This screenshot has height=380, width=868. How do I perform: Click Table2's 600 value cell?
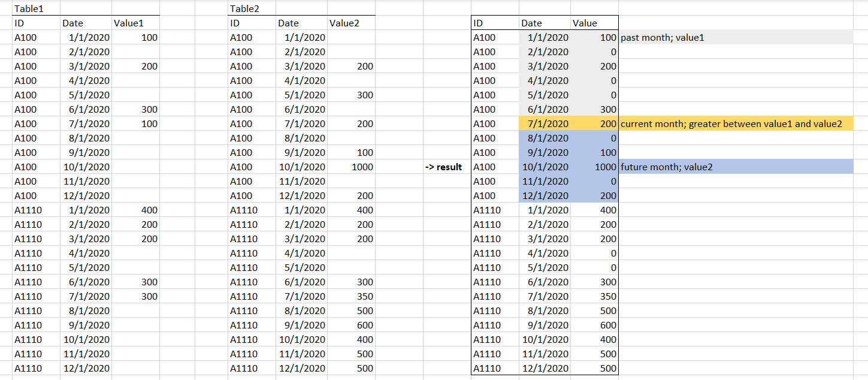[351, 325]
